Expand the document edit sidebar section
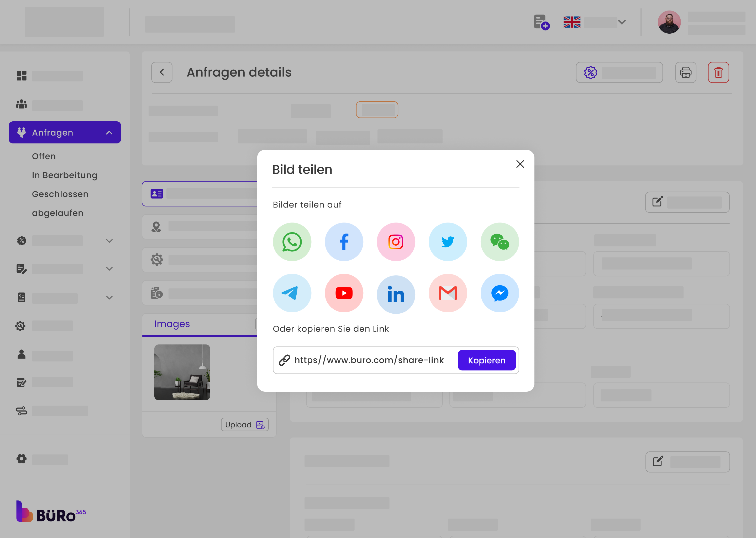Viewport: 756px width, 538px height. (x=109, y=269)
